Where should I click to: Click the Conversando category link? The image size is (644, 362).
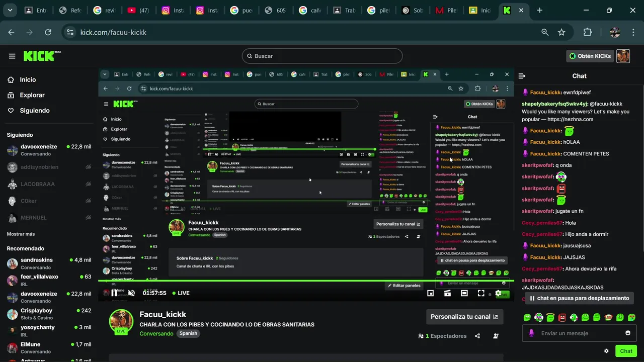point(156,333)
